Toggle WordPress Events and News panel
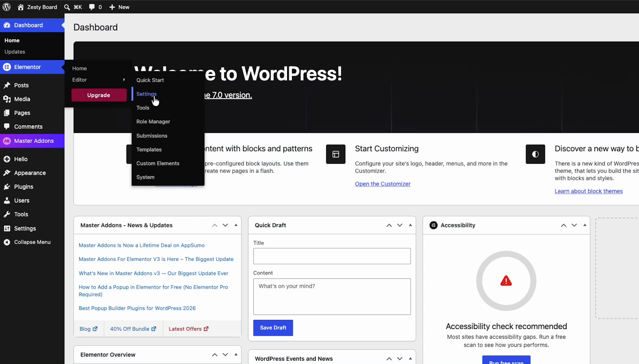 (410, 358)
